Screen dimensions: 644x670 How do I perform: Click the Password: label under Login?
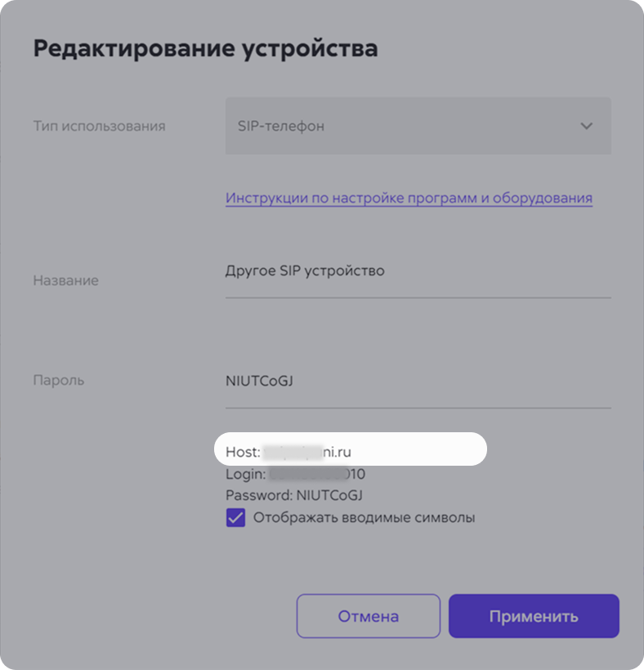[x=258, y=496]
